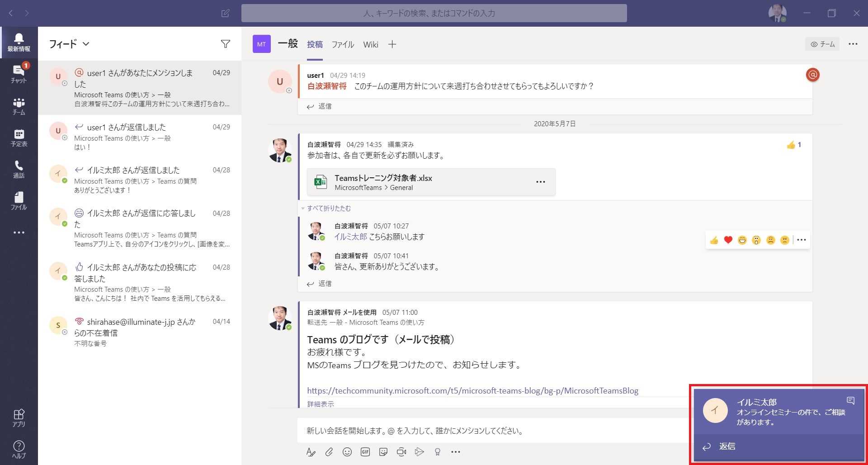Open more compose options ellipsis
The width and height of the screenshot is (868, 465).
pos(456,452)
